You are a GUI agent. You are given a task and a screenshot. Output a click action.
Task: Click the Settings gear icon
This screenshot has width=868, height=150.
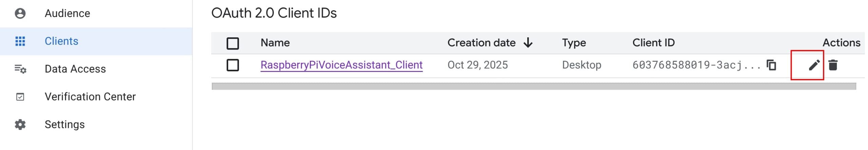click(x=20, y=125)
